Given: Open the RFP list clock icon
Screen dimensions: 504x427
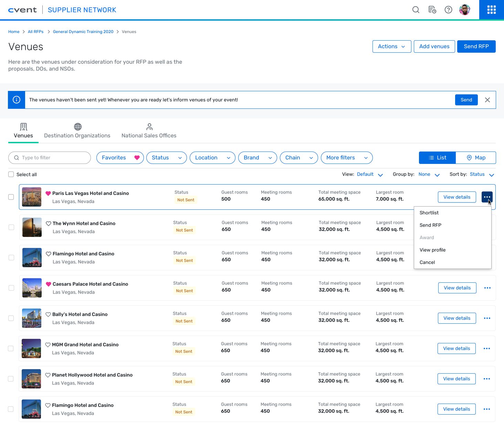Looking at the screenshot, I should (432, 10).
